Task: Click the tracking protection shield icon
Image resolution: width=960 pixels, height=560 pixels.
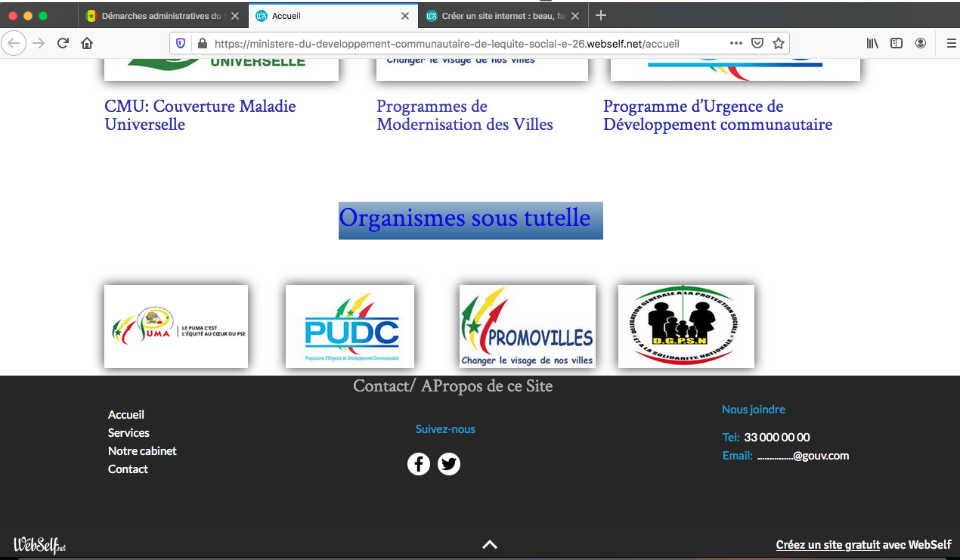Action: 181,43
